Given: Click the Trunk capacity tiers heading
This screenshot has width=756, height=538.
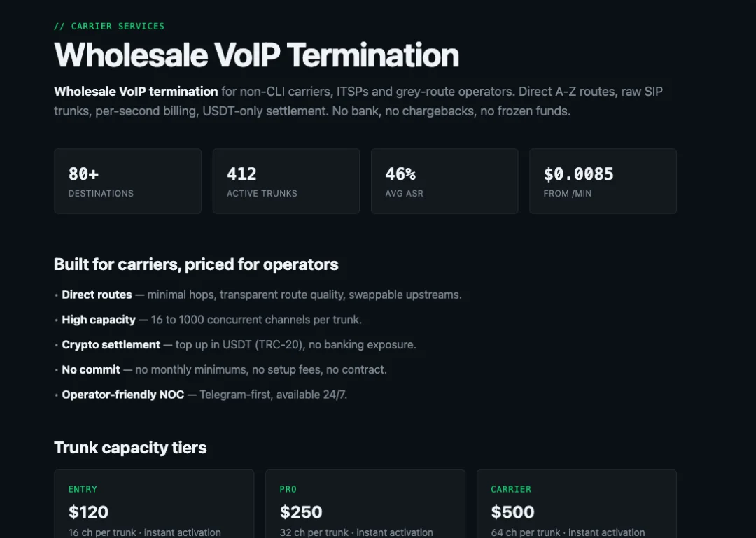Looking at the screenshot, I should 130,447.
